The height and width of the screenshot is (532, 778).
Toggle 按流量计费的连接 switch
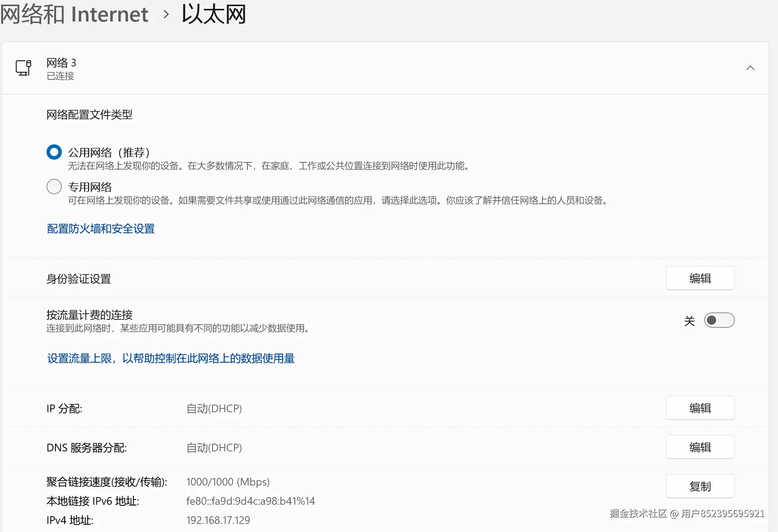[719, 320]
